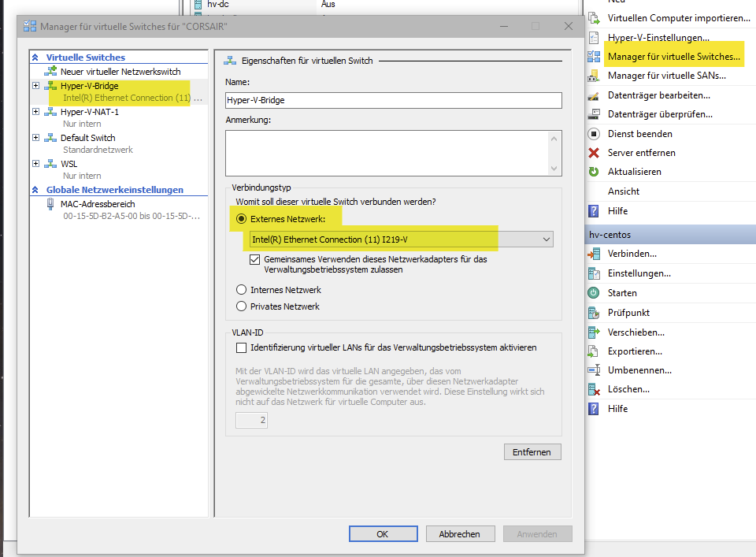Click the Anwenden button
This screenshot has height=557, width=756.
538,534
